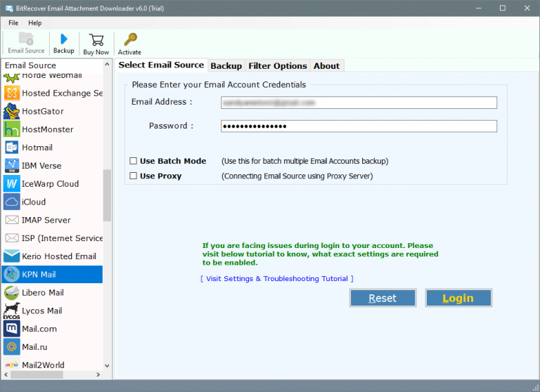Image resolution: width=540 pixels, height=392 pixels.
Task: Enable the Use Batch Mode checkbox
Action: point(134,161)
